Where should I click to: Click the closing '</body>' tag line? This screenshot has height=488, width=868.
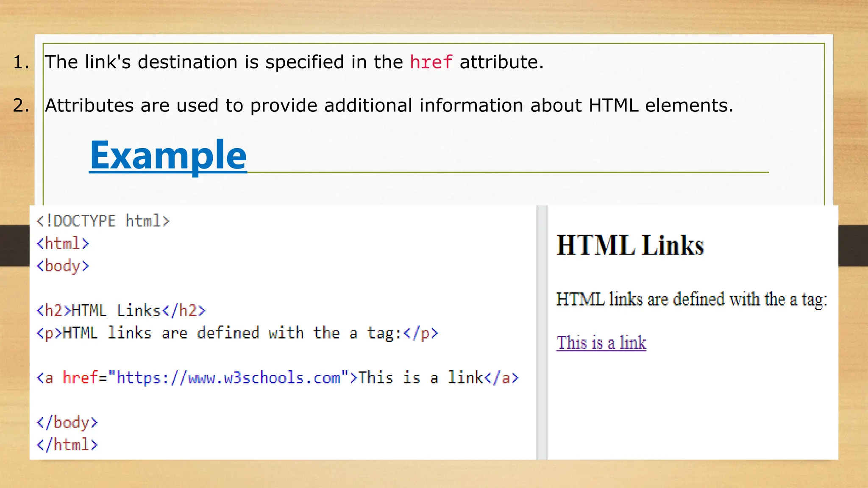click(67, 422)
